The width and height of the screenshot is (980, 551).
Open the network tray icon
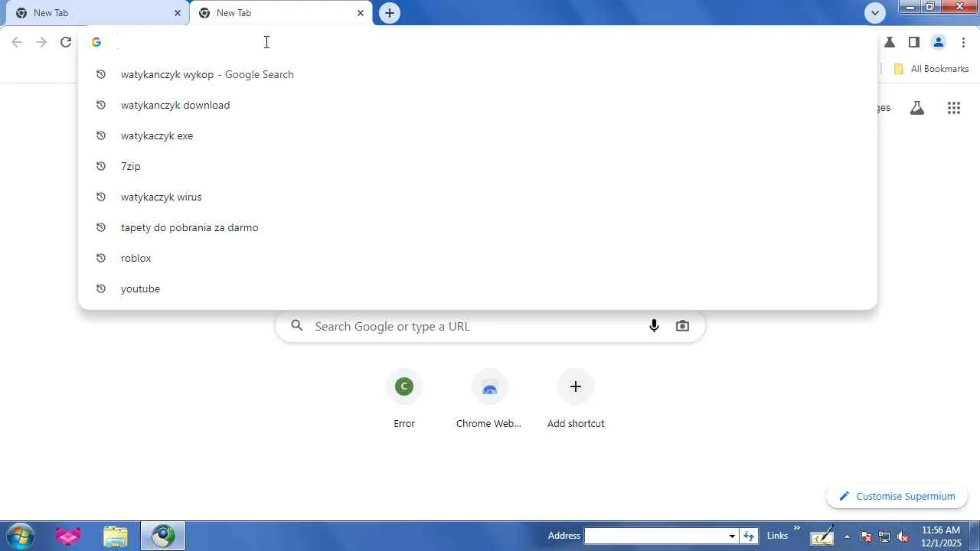[885, 536]
